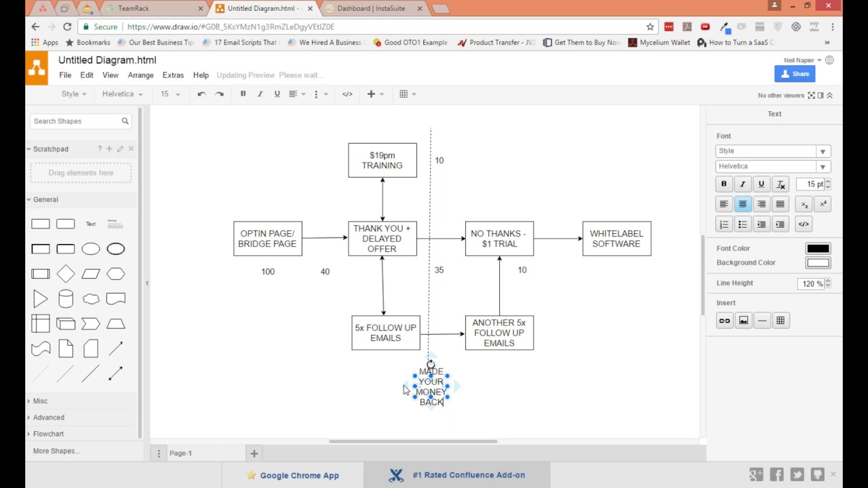Viewport: 868px width, 488px height.
Task: Click the Scratchpad add plus icon
Action: [x=109, y=149]
